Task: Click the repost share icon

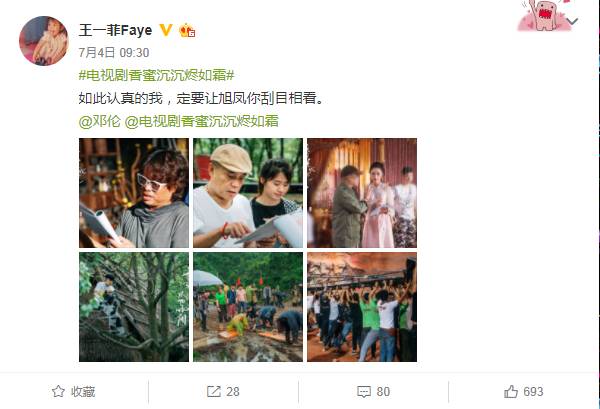Action: tap(214, 391)
